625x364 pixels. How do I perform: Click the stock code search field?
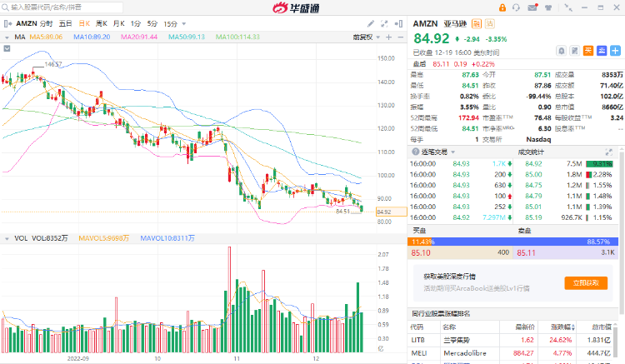click(x=62, y=7)
